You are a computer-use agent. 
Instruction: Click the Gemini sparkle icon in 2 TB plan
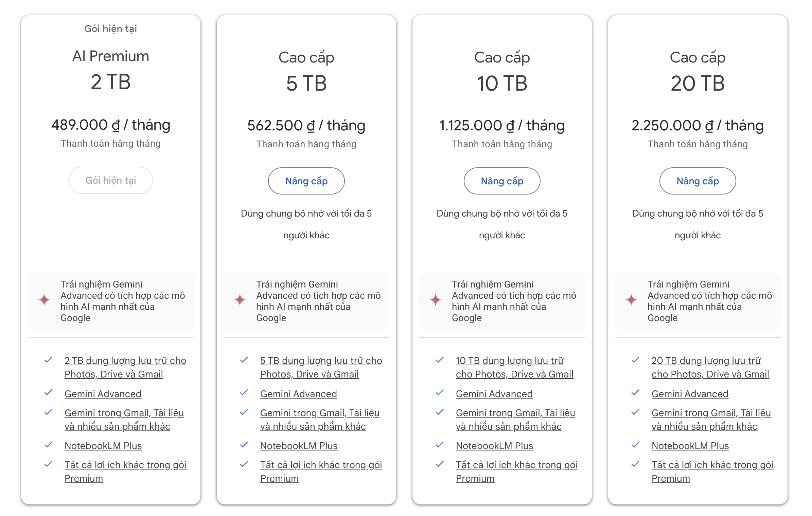click(x=45, y=300)
